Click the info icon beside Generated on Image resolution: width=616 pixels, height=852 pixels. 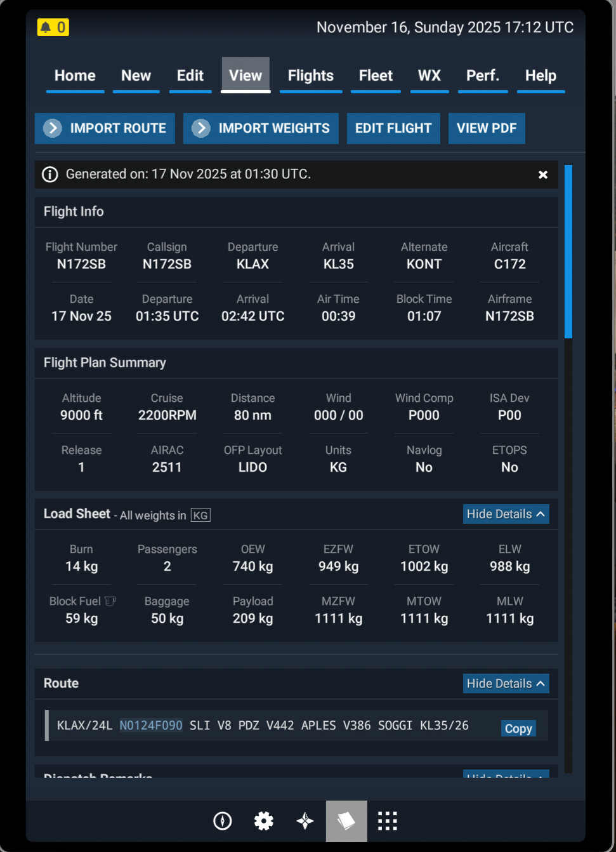click(x=49, y=175)
